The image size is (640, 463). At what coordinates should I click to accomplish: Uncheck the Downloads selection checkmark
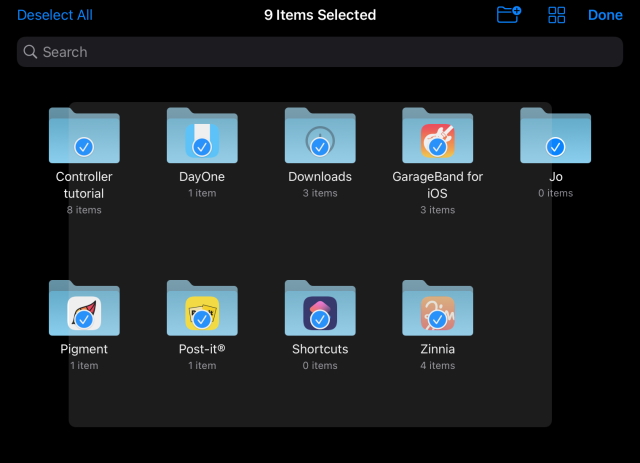click(320, 147)
